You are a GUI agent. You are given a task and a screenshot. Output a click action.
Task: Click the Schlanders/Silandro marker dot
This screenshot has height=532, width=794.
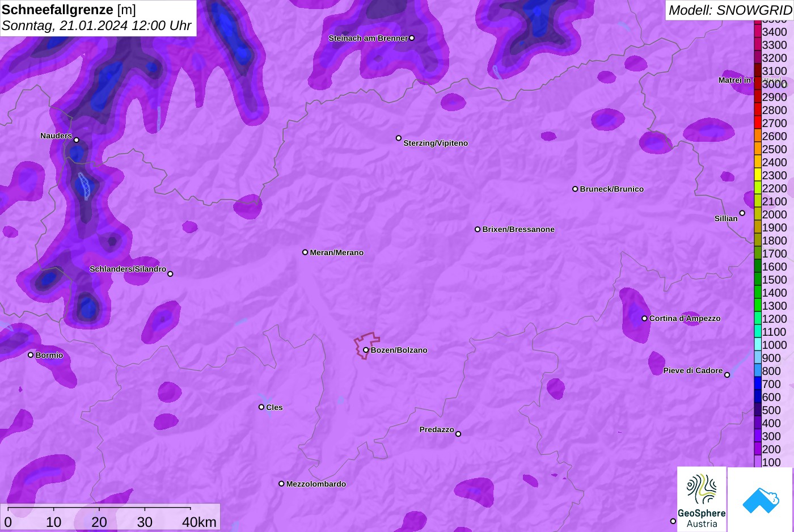pyautogui.click(x=170, y=274)
